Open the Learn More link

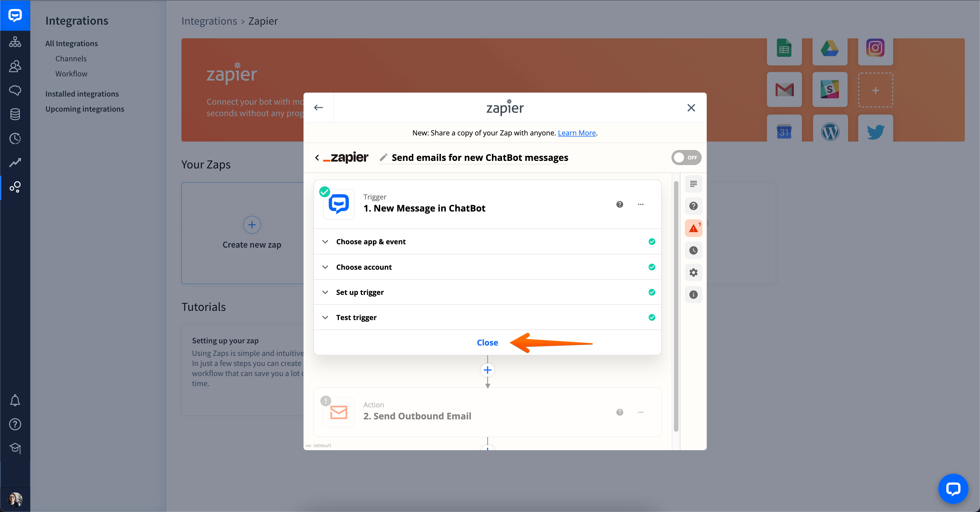point(577,133)
